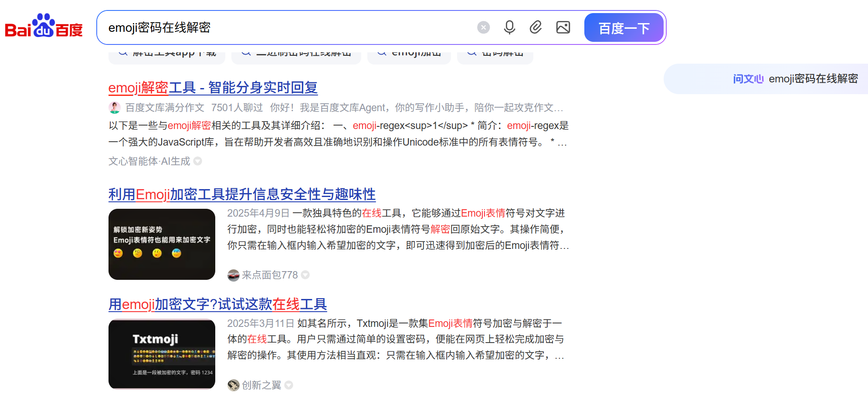Click the 来点面包778 avatar icon
The image size is (868, 401).
click(x=233, y=275)
